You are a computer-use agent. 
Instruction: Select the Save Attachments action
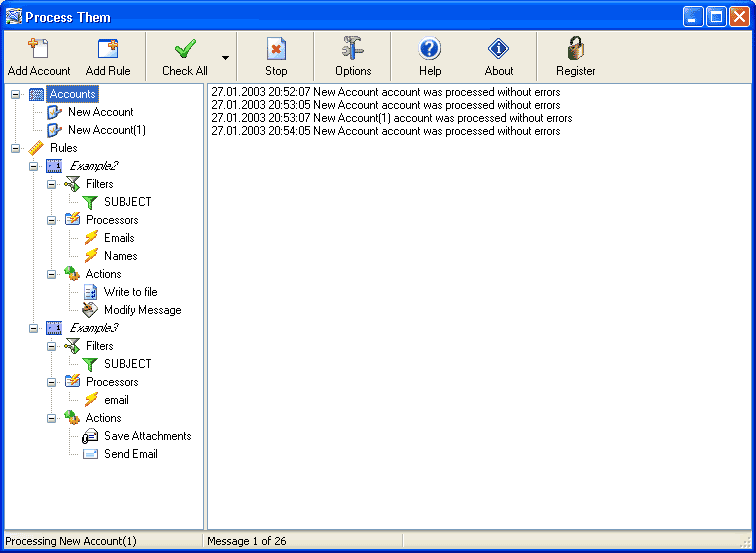click(148, 436)
